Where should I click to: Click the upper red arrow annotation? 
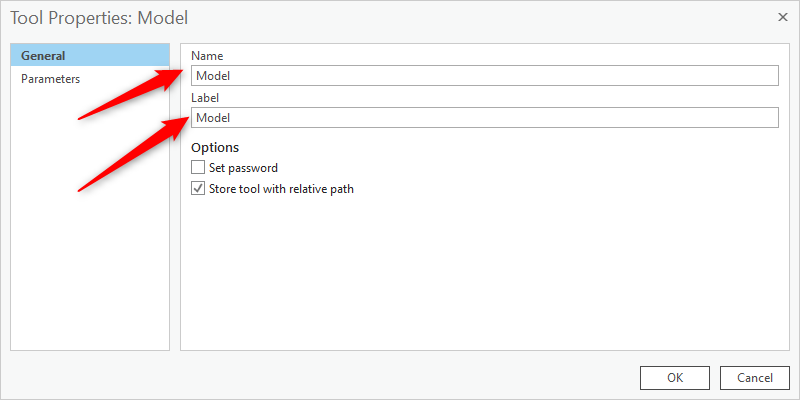pyautogui.click(x=129, y=93)
